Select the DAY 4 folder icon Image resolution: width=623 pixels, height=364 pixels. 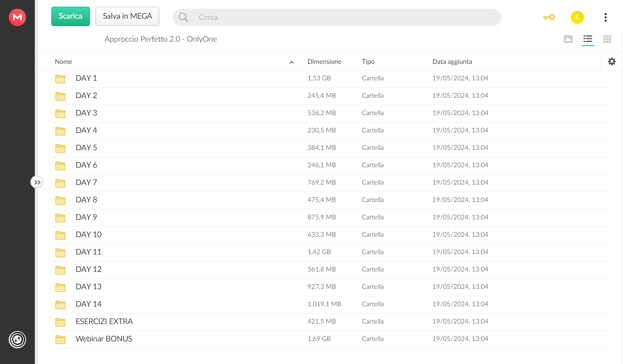[60, 131]
